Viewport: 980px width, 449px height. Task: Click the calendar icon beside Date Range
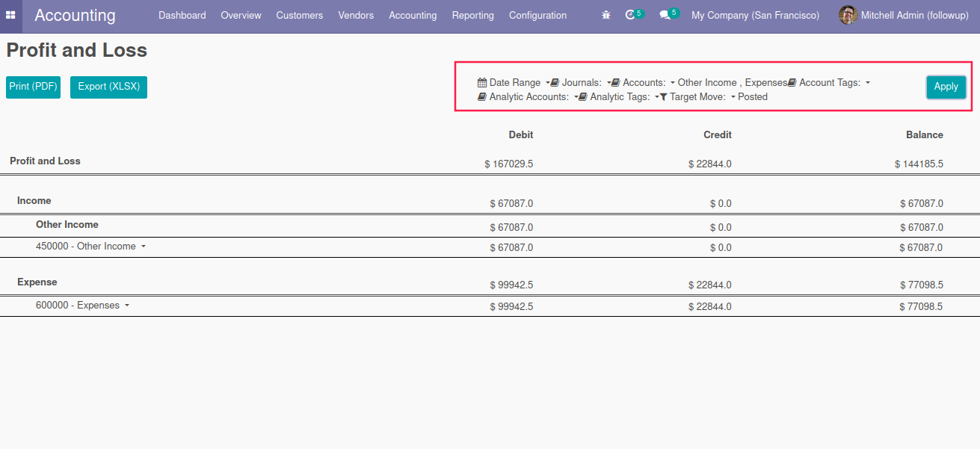[x=482, y=83]
